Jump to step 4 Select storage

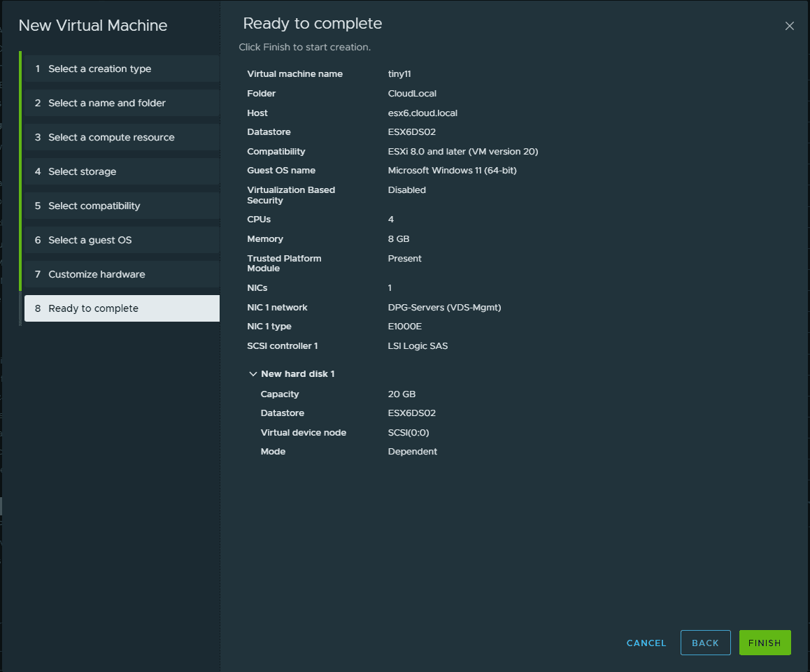(x=82, y=171)
